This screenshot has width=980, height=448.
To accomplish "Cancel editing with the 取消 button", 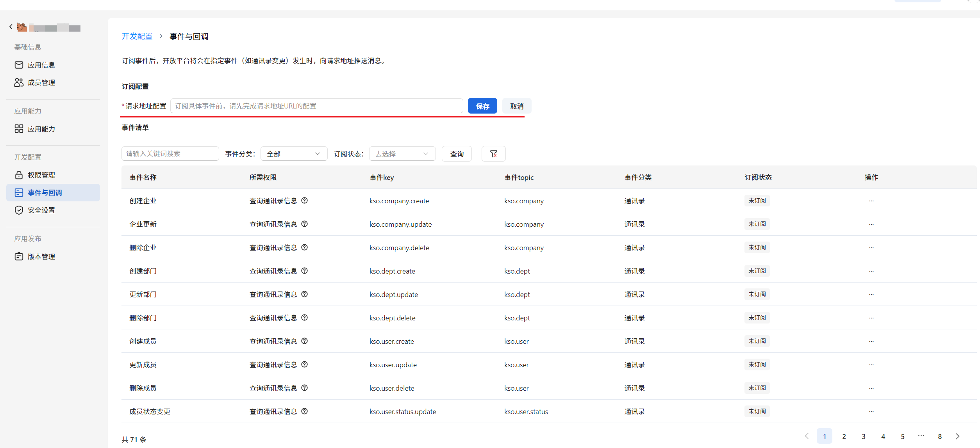I will pyautogui.click(x=517, y=106).
